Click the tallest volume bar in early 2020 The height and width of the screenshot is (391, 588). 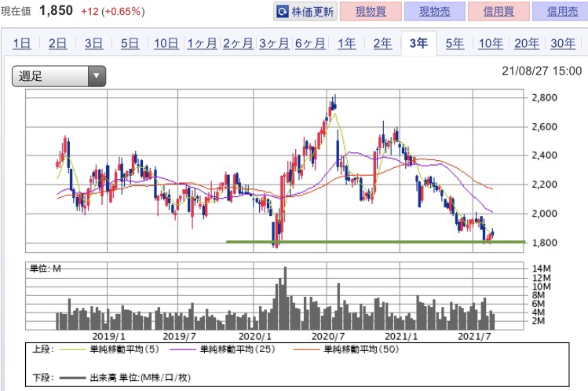coord(286,298)
